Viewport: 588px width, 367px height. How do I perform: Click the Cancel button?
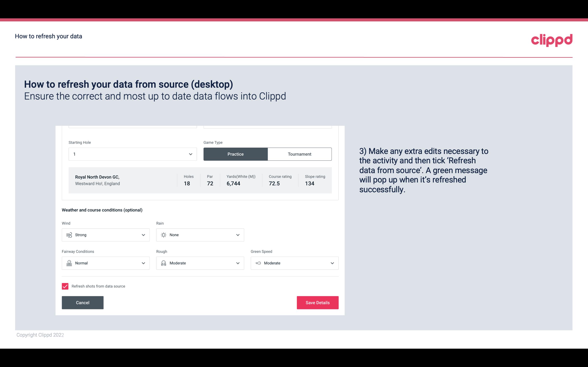click(83, 302)
